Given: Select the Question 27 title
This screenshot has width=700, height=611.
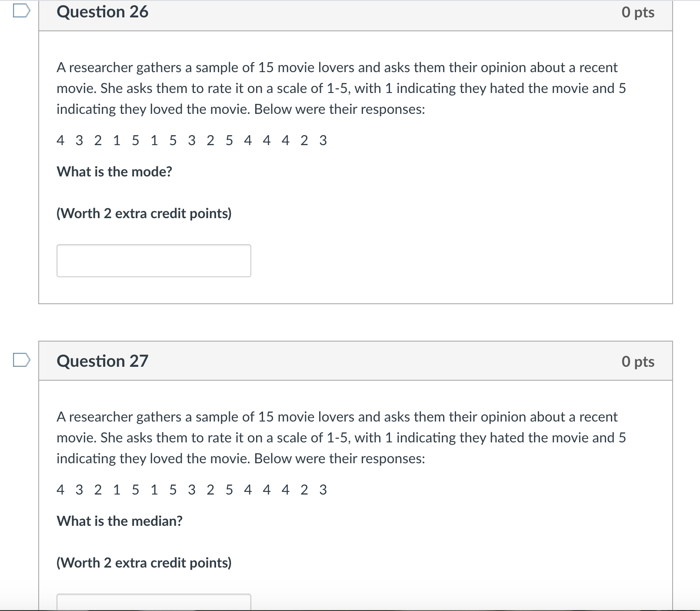Looking at the screenshot, I should point(103,361).
